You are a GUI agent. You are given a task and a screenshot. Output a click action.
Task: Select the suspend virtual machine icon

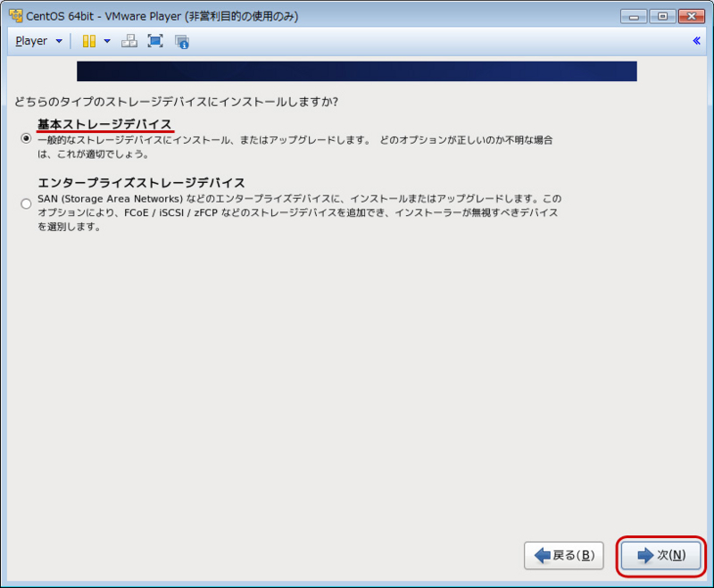click(88, 40)
